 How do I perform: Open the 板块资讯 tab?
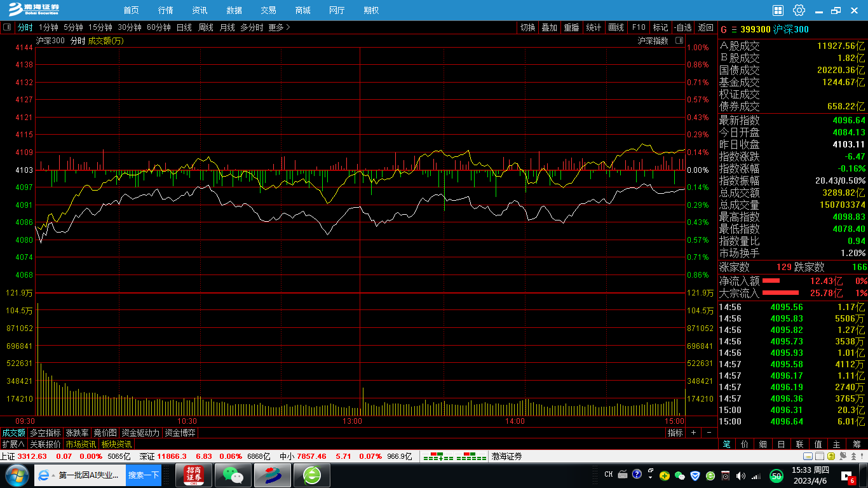116,444
